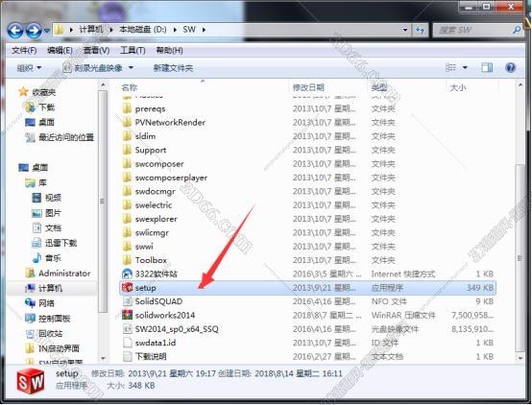Open the 编辑(E) menu

(60, 51)
